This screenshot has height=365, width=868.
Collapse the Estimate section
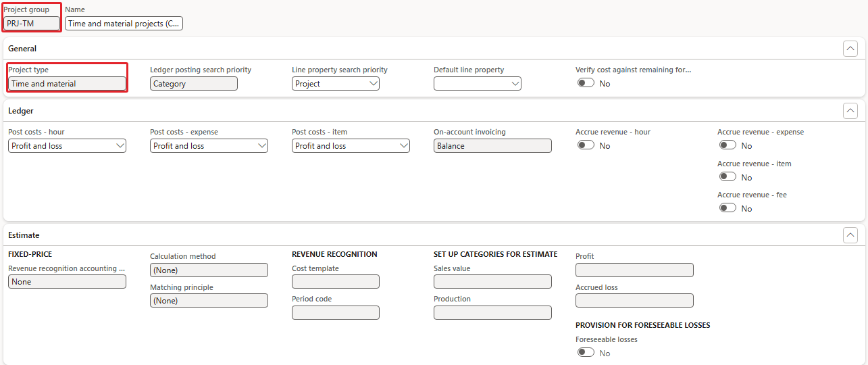[850, 235]
